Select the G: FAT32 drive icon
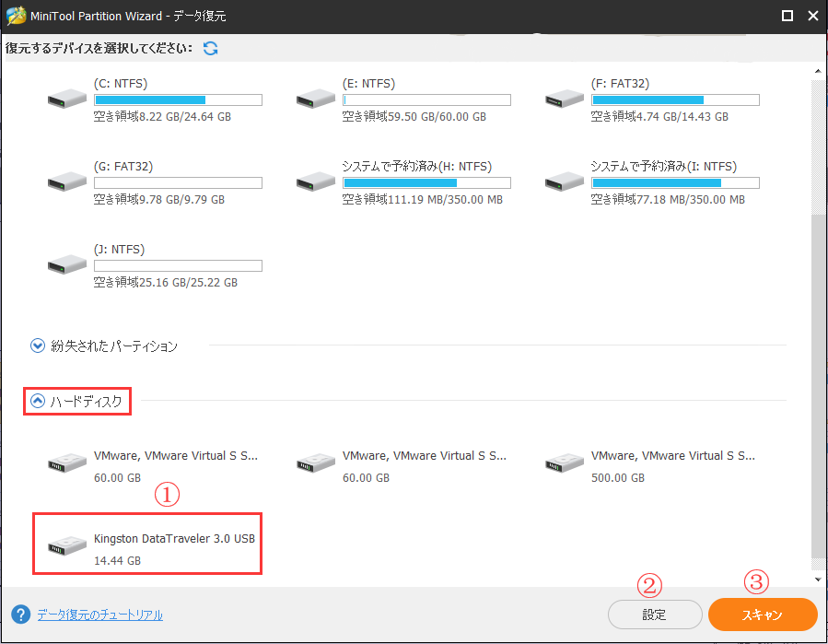Viewport: 828px width, 644px height. tap(67, 181)
